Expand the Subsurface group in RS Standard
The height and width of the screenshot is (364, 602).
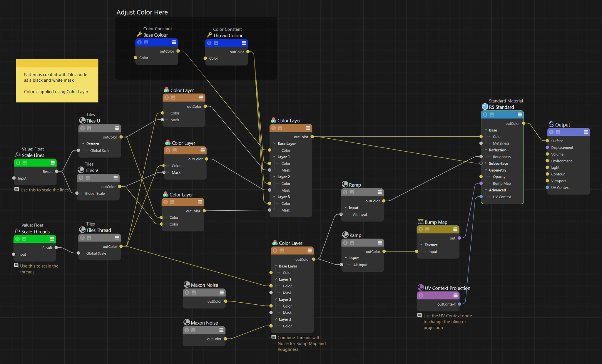tap(486, 163)
